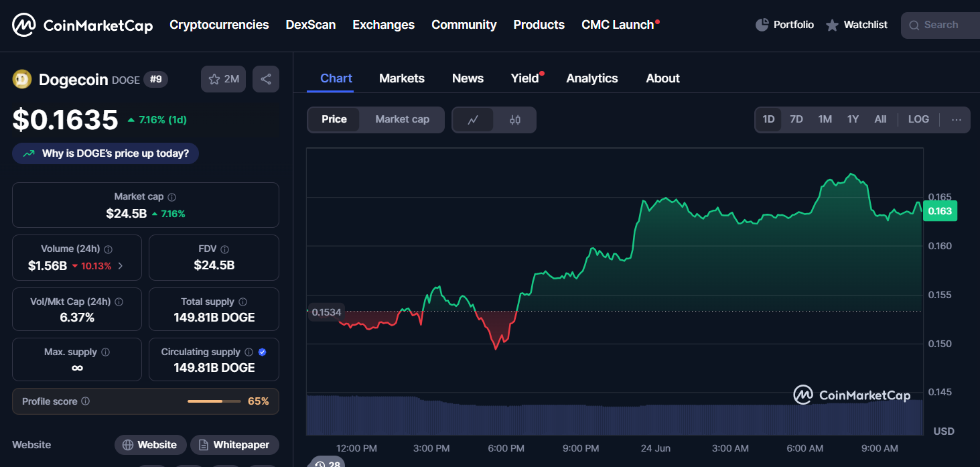This screenshot has height=467, width=980.
Task: Open Dogecoin Website link button
Action: [x=150, y=445]
